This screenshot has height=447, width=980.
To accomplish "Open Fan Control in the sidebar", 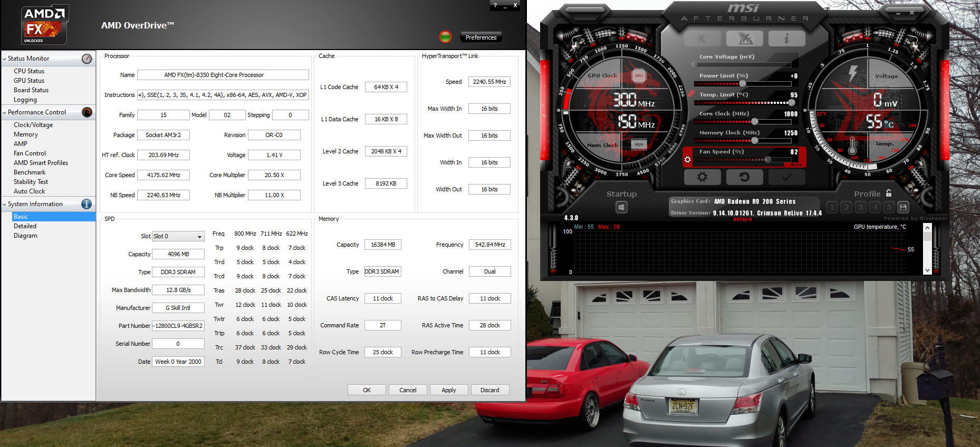I will (x=30, y=153).
